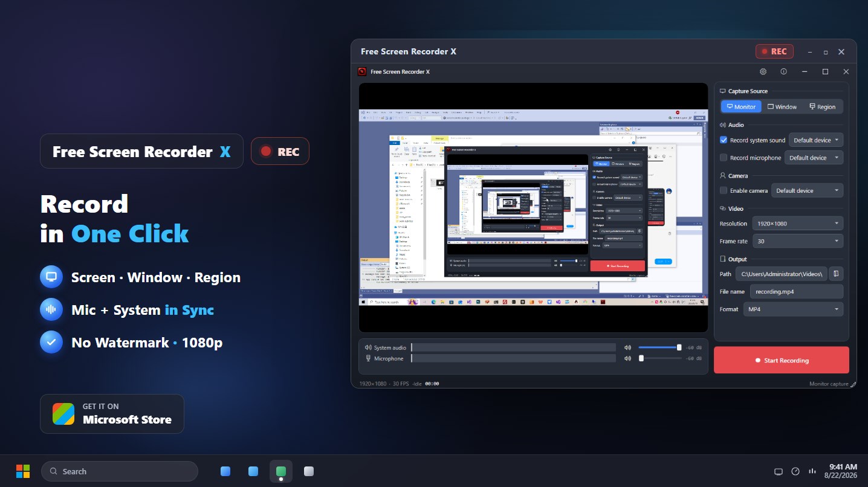Open the Windows Start button
The width and height of the screenshot is (868, 487).
23,471
